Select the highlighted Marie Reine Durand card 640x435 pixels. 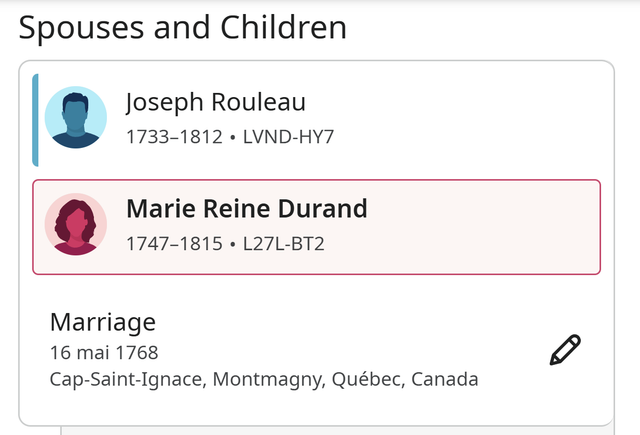[316, 227]
